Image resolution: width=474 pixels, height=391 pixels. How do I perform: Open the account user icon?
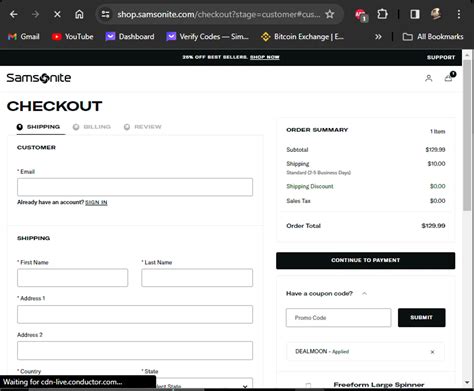[x=429, y=78]
